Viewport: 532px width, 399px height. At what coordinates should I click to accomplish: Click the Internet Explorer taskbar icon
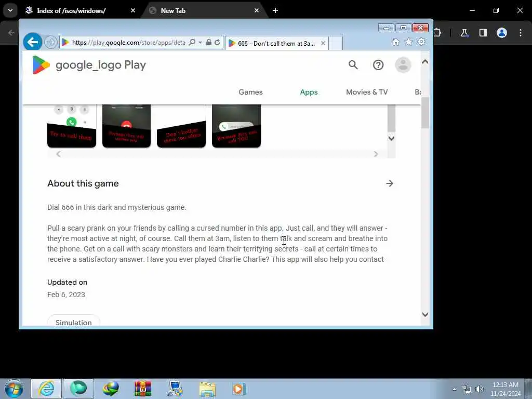coord(46,389)
